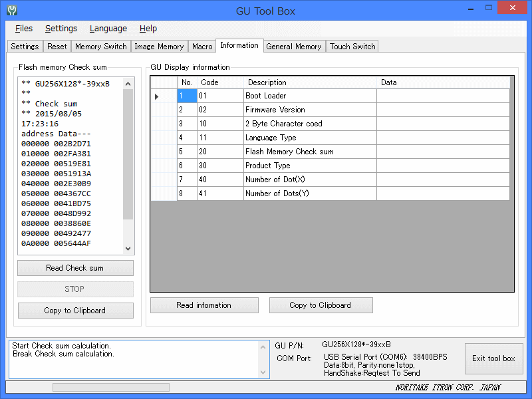
Task: Open the Settings menu
Action: [x=61, y=29]
